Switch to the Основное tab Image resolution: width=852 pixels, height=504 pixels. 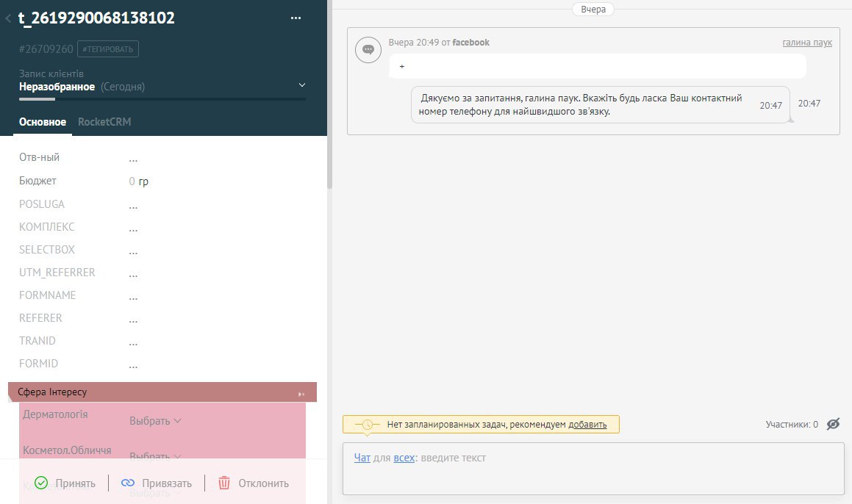coord(43,122)
